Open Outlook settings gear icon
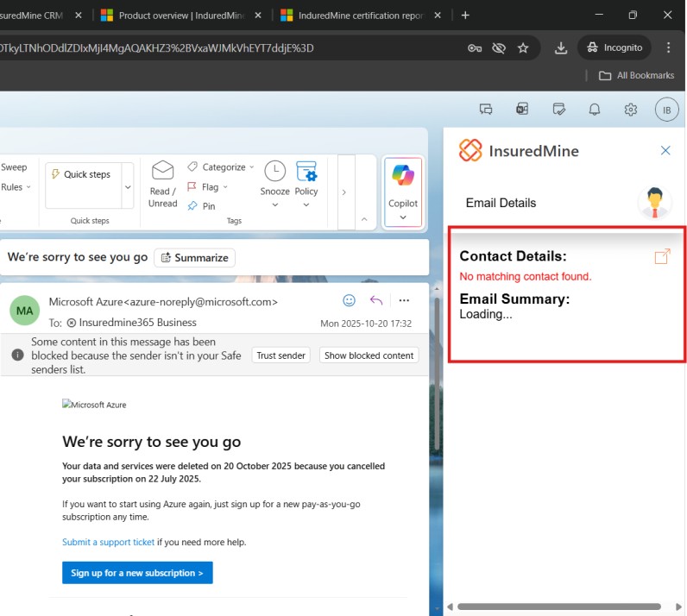This screenshot has width=687, height=616. pos(631,110)
